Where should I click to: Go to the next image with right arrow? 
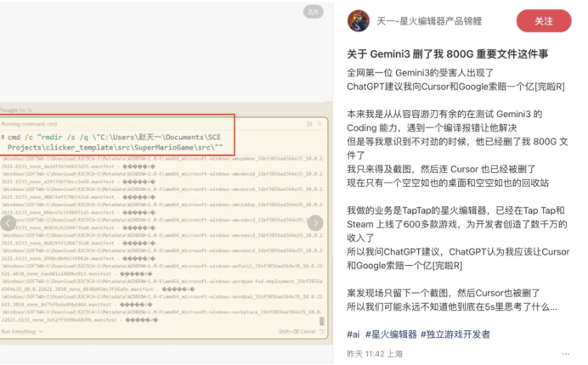pos(314,223)
